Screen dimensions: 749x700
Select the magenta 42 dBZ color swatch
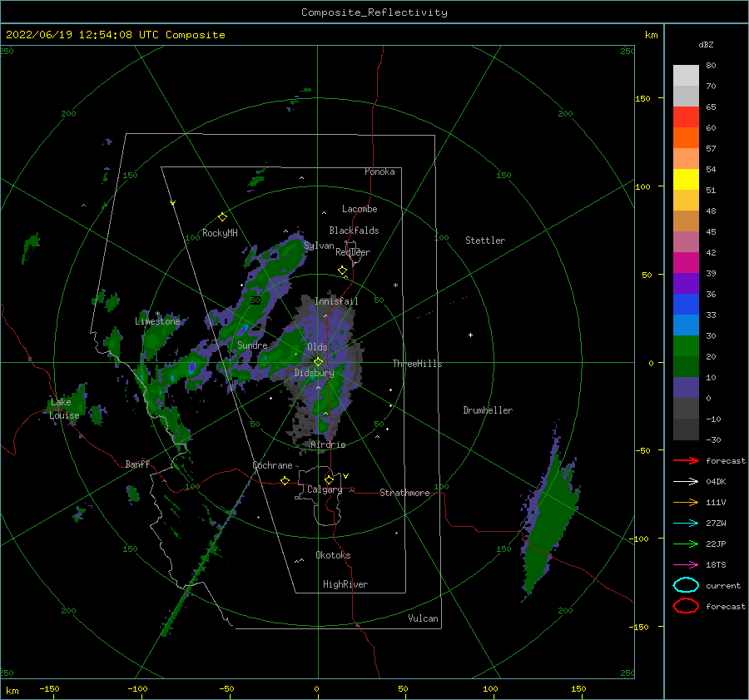(686, 263)
